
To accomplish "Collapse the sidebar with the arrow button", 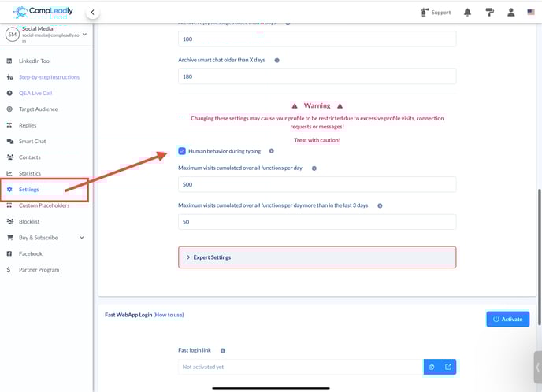I will (x=92, y=13).
